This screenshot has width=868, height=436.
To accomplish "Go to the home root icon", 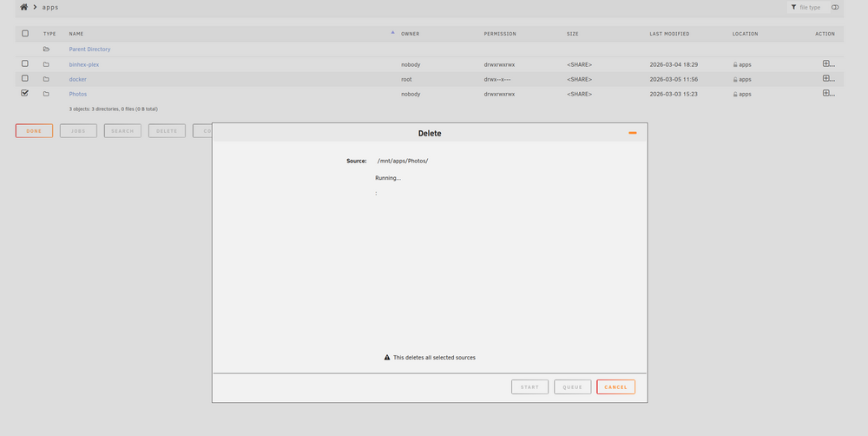I will (23, 7).
